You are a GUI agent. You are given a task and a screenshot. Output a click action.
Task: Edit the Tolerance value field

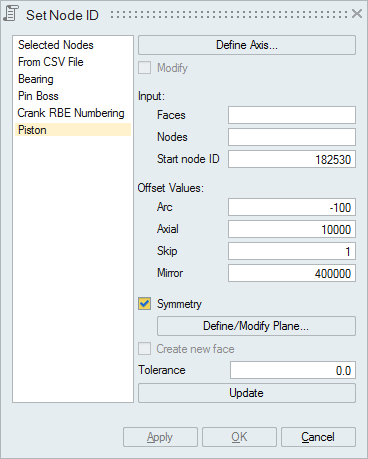click(x=293, y=370)
